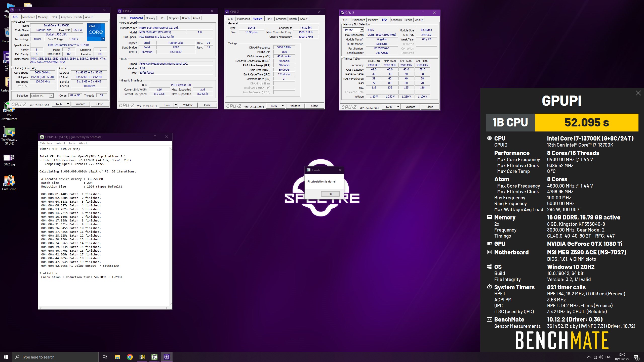Viewport: 644px width, 362px height.
Task: Click the BIOS Version 1.81 field
Action: coord(176,68)
